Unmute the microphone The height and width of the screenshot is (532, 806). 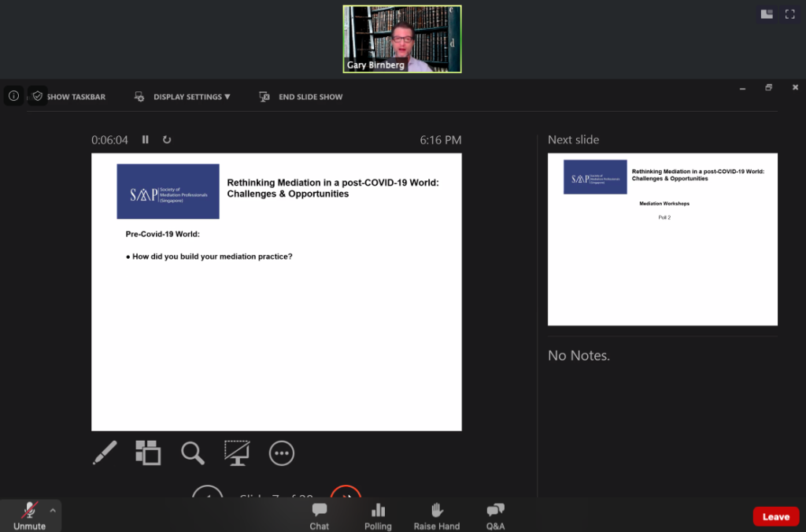29,516
